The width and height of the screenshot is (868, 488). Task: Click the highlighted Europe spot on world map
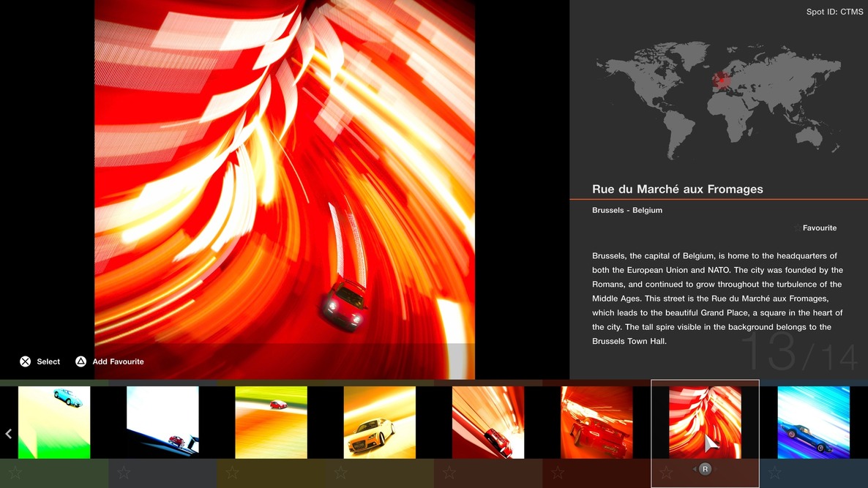click(x=722, y=80)
